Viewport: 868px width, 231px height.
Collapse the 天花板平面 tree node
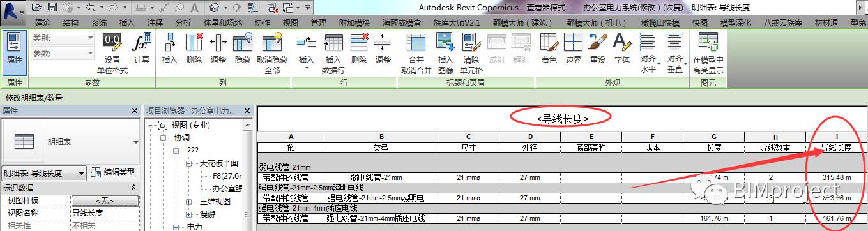point(189,163)
